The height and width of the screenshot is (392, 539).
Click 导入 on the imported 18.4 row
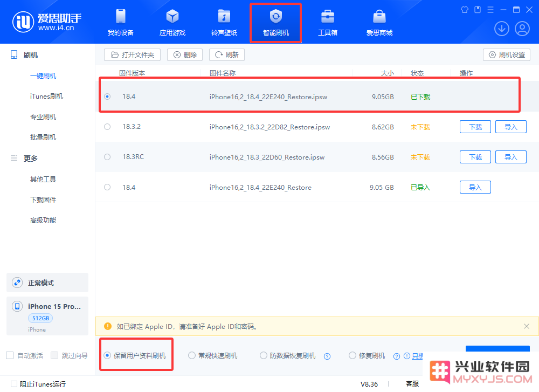475,188
